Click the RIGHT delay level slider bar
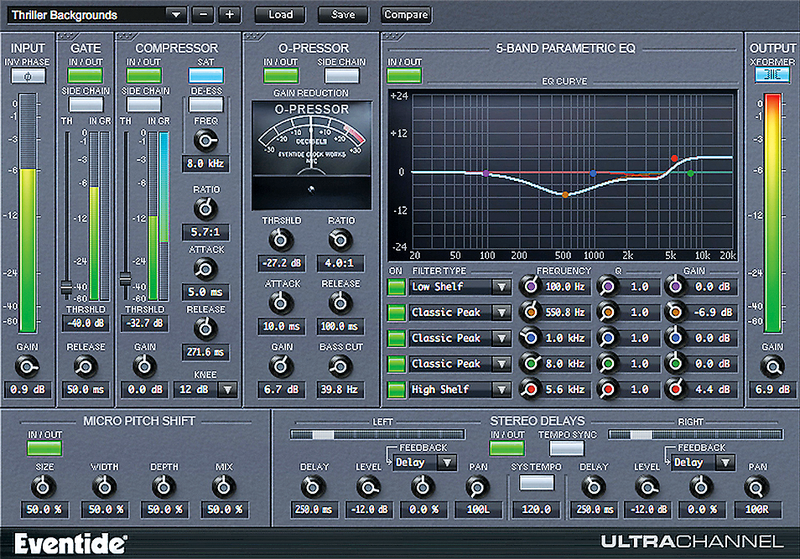This screenshot has width=800, height=559. click(695, 435)
